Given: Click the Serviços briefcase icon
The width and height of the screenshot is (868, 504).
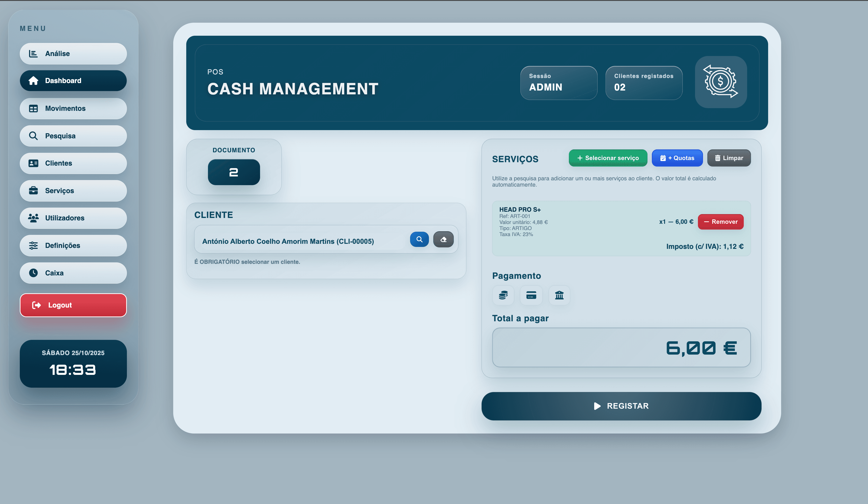Looking at the screenshot, I should (x=33, y=191).
